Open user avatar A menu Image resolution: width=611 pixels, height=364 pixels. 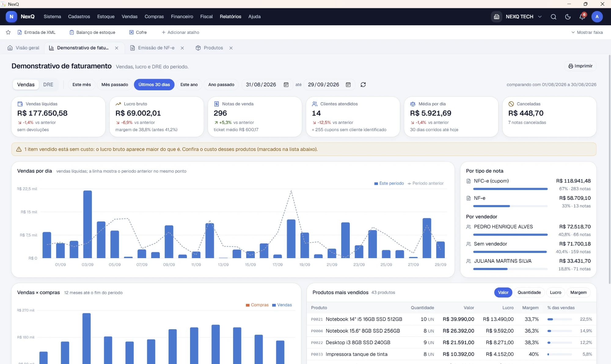tap(597, 17)
